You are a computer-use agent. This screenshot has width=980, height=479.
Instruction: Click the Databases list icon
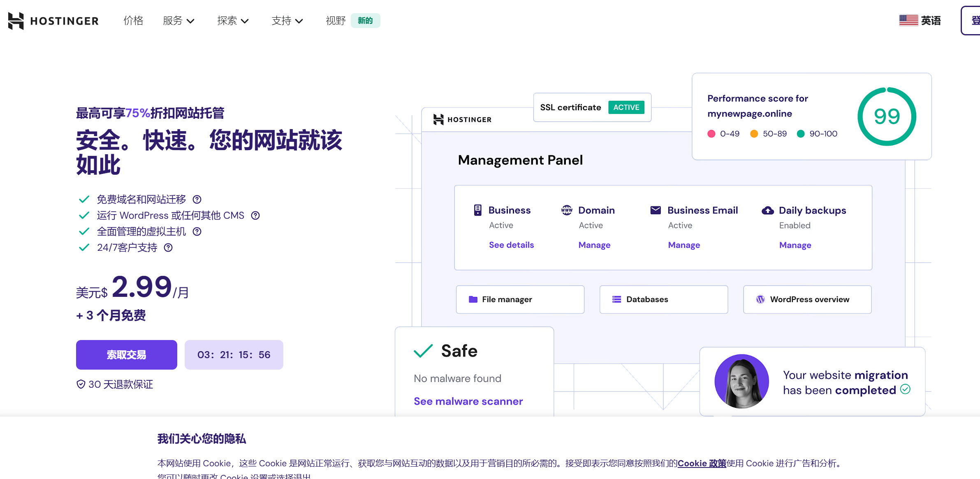(x=616, y=299)
